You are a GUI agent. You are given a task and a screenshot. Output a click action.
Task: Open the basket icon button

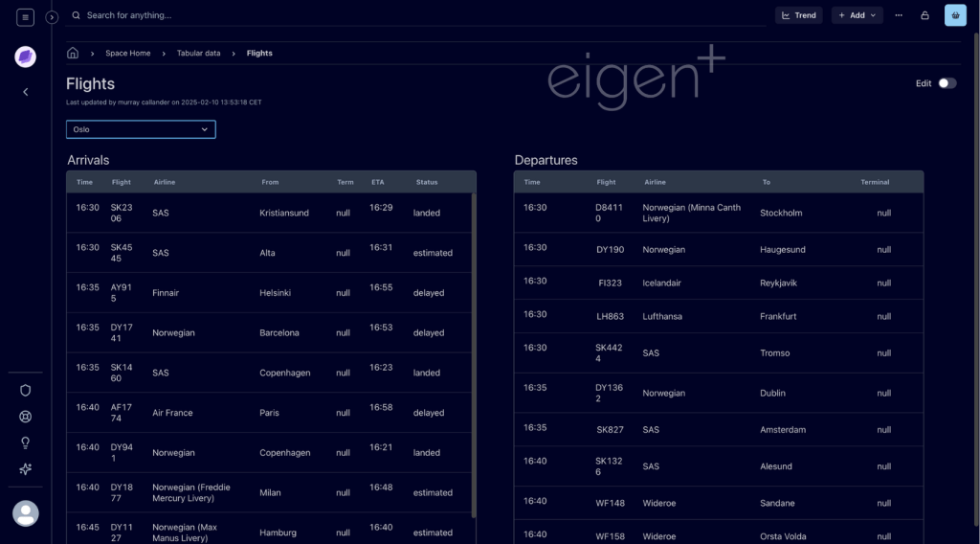(955, 15)
